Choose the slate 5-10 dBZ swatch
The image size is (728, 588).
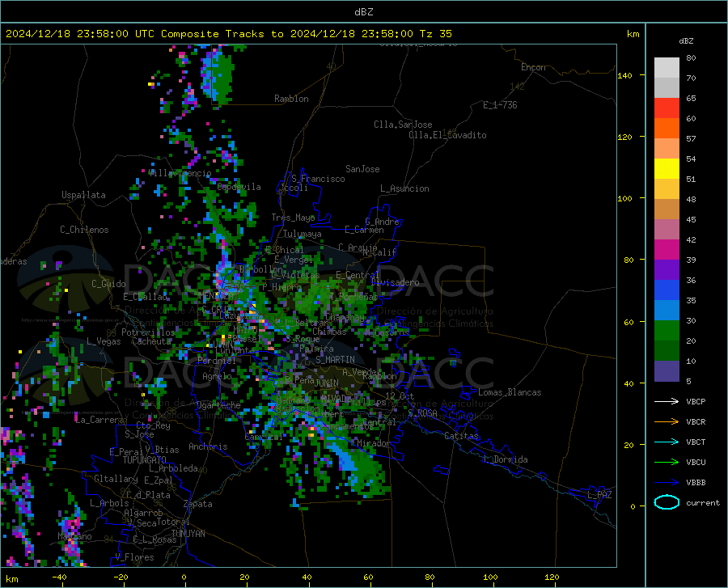pyautogui.click(x=667, y=371)
